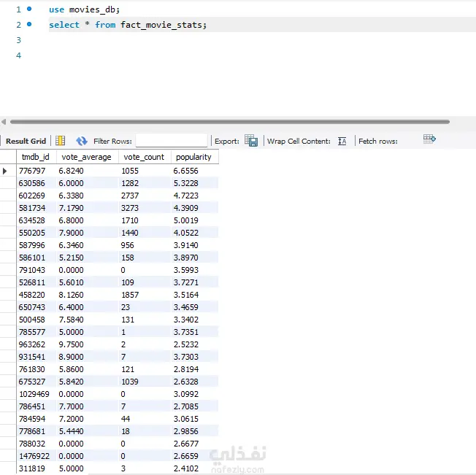The width and height of the screenshot is (476, 475).
Task: Click the breakpoint dot on line 2
Action: click(29, 24)
